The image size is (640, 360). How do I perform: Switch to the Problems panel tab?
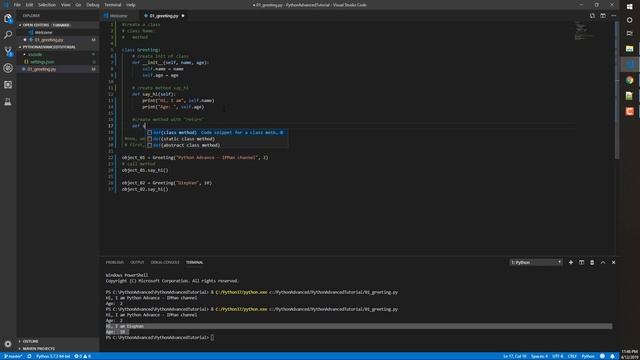point(115,262)
